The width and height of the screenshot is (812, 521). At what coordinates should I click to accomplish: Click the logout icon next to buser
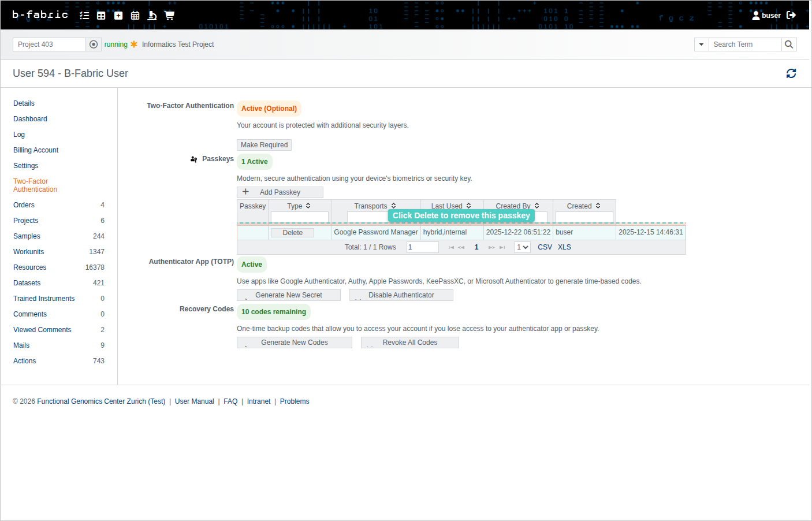791,16
